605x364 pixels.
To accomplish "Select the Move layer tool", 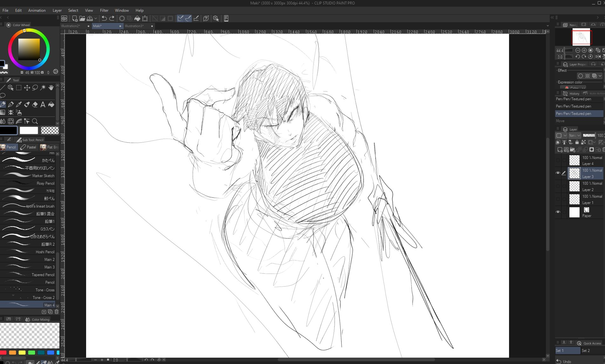I will point(27,88).
